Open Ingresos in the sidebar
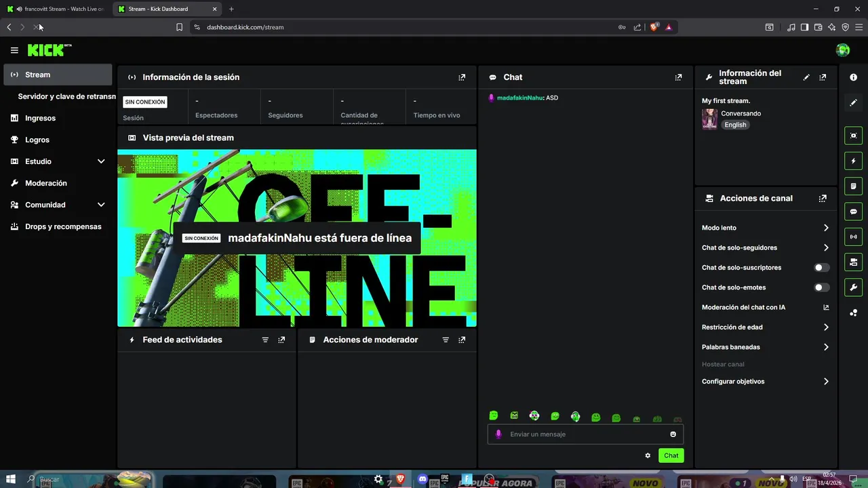The image size is (868, 488). [58, 118]
